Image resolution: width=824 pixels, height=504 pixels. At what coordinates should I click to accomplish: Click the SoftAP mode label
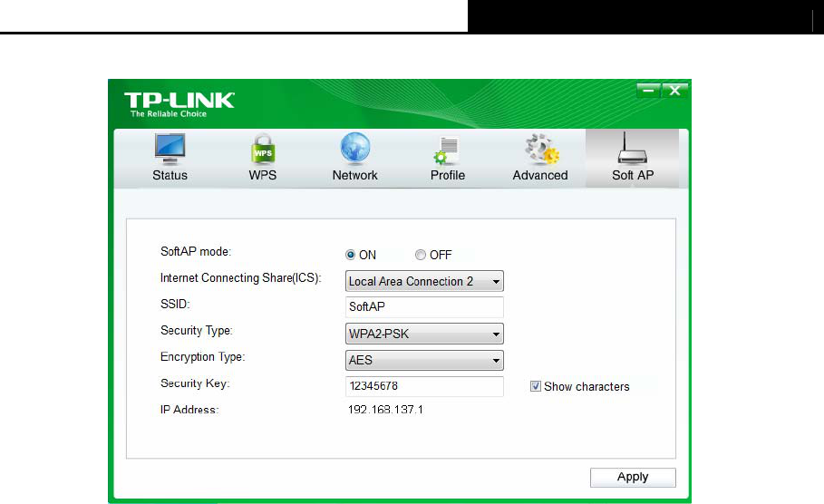(196, 252)
